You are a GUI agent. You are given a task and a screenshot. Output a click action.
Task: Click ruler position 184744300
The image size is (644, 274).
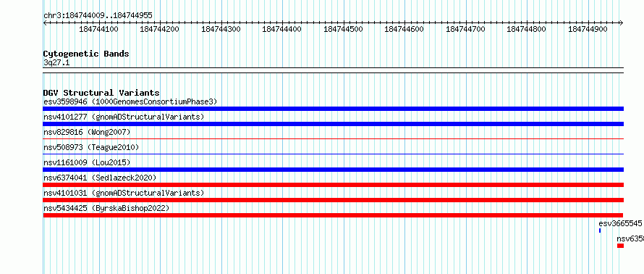click(x=221, y=29)
